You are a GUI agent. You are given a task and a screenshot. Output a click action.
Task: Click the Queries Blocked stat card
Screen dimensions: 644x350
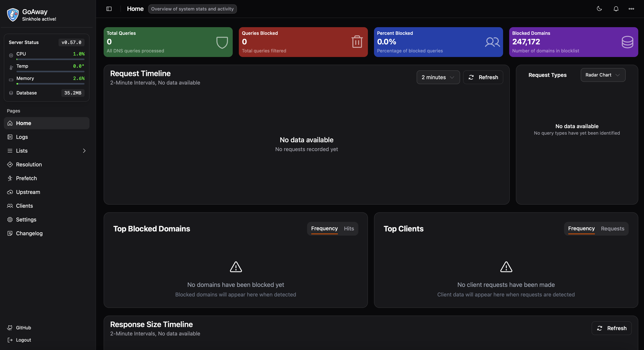click(x=303, y=42)
